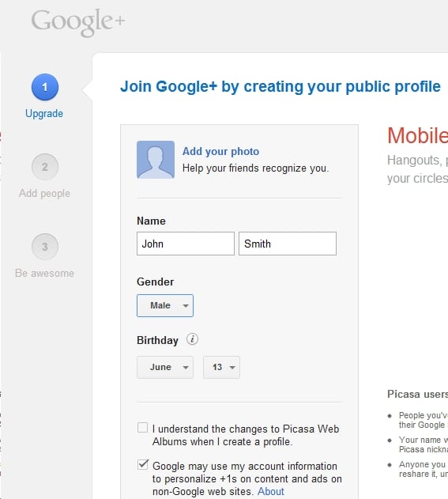The height and width of the screenshot is (499, 448).
Task: Open the birthday month dropdown showing June
Action: (x=165, y=367)
